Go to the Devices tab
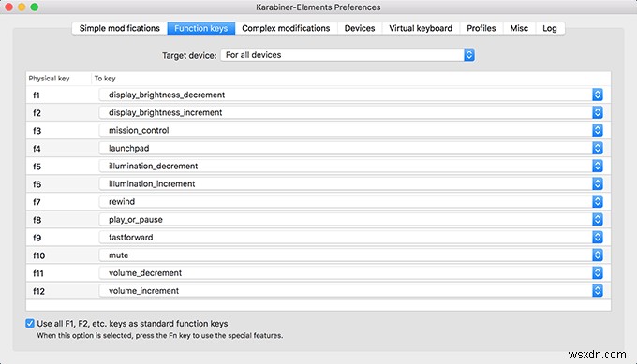The height and width of the screenshot is (364, 637). click(x=360, y=28)
